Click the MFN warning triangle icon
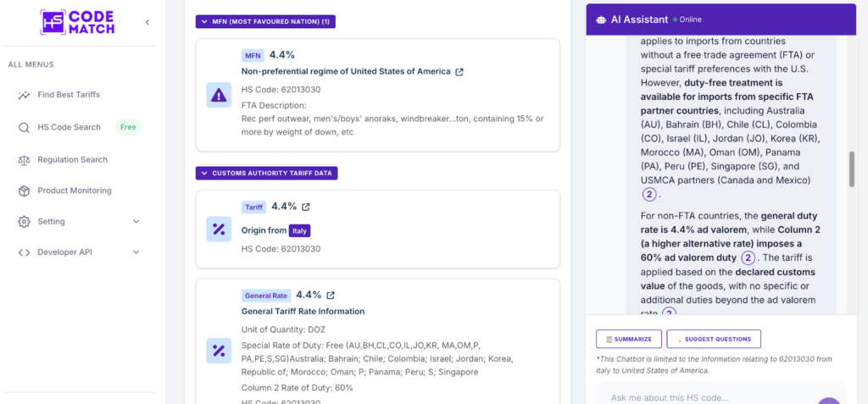This screenshot has width=868, height=404. pos(219,95)
